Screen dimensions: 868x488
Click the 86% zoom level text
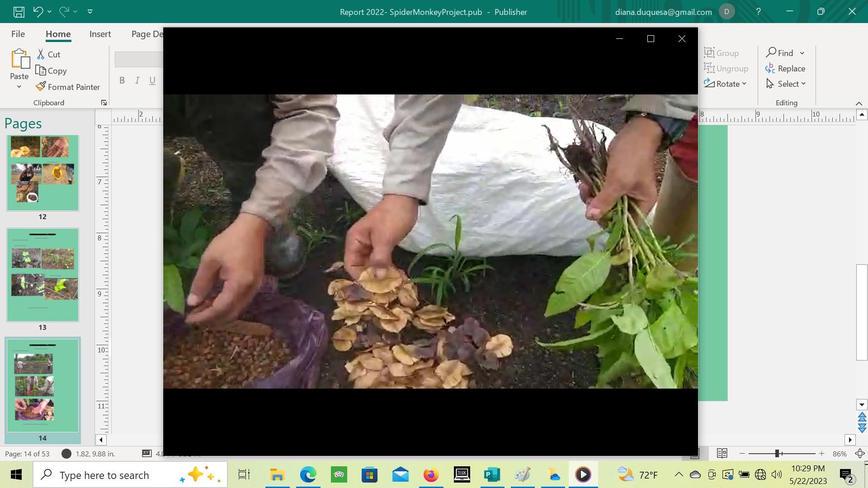click(839, 454)
